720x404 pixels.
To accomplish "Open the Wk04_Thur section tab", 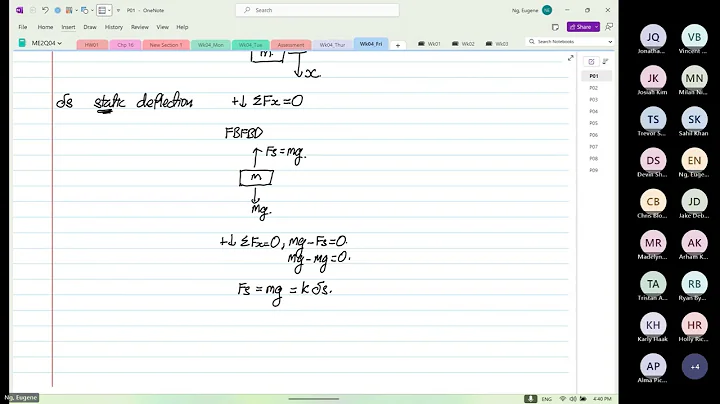I will [x=332, y=45].
